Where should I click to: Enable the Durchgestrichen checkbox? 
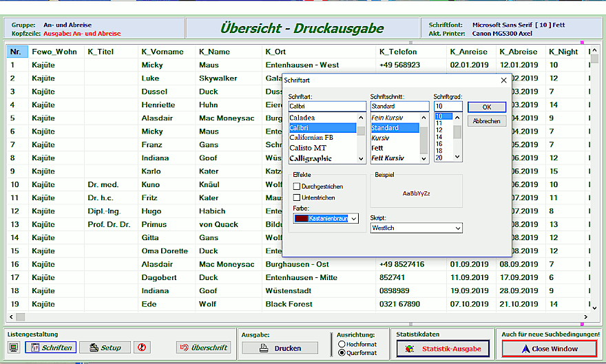pos(297,186)
